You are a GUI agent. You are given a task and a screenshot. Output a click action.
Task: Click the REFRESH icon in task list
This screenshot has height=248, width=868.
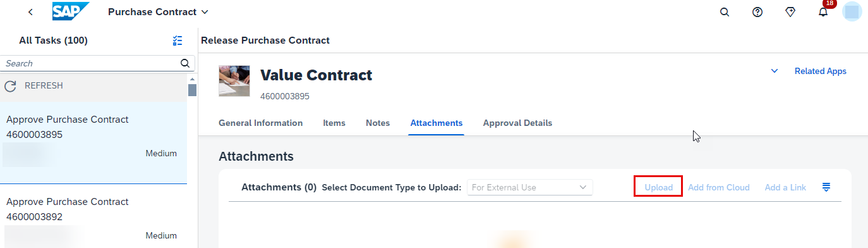[10, 86]
